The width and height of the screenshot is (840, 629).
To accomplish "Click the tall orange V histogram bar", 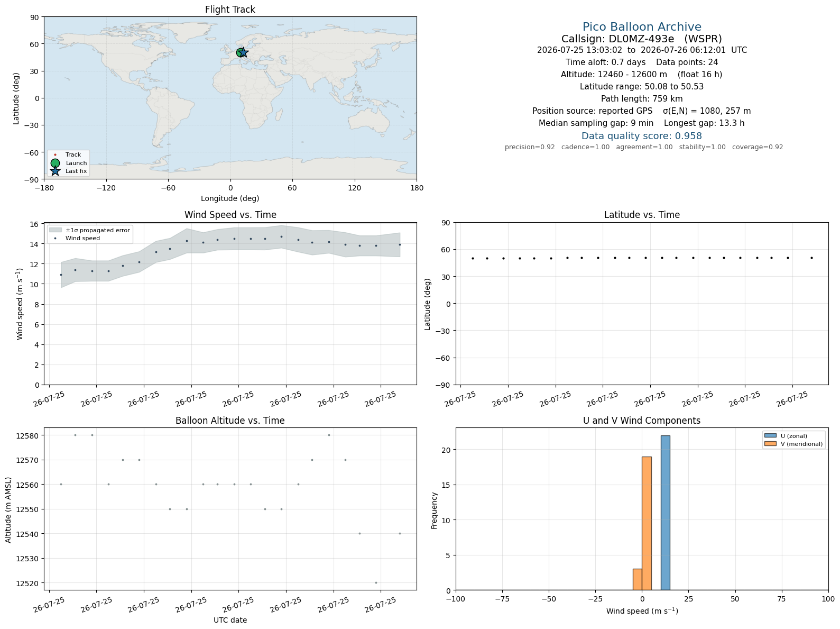I will point(647,523).
